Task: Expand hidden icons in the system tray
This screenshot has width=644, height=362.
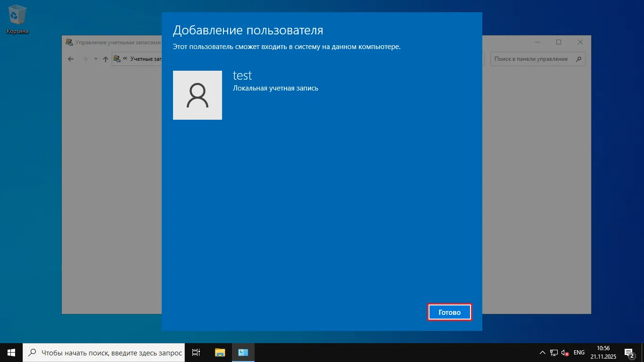Action: tap(542, 352)
